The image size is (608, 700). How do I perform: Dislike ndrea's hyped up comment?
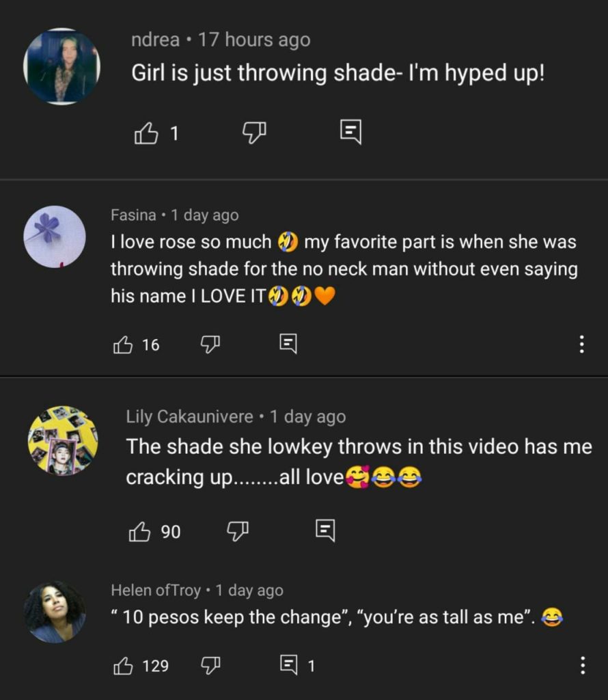coord(254,134)
